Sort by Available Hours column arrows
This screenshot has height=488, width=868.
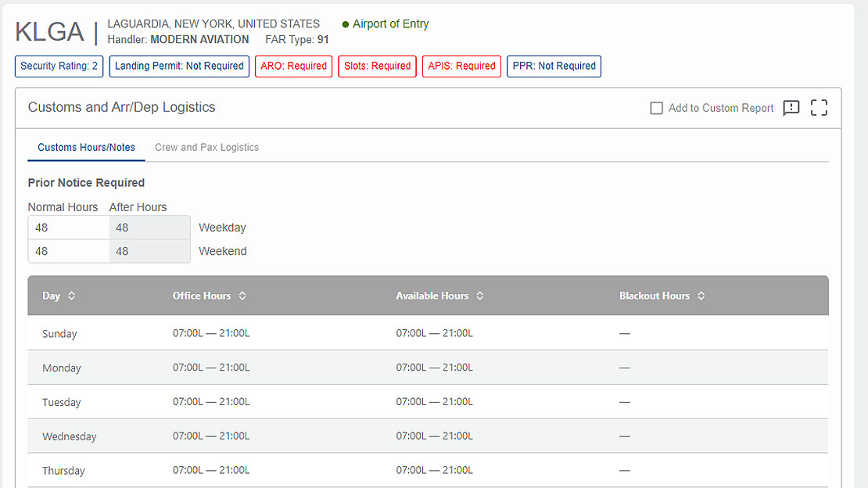[480, 296]
